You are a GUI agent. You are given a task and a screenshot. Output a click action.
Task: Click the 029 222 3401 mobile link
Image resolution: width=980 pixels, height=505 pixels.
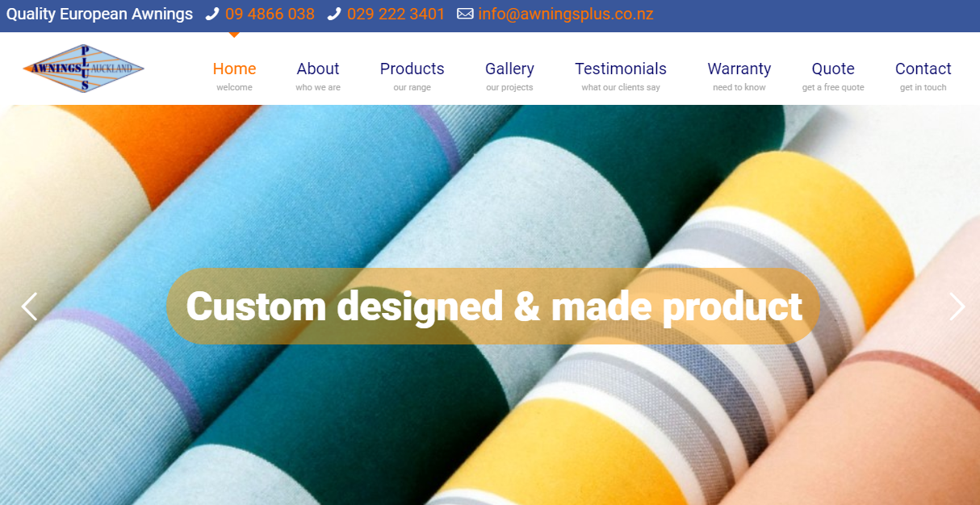pyautogui.click(x=396, y=15)
